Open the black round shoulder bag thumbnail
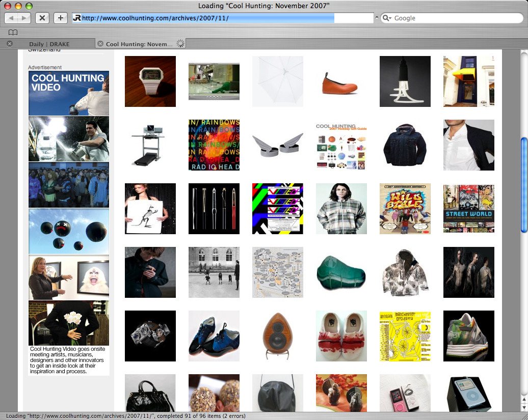528x420 pixels. click(x=277, y=393)
